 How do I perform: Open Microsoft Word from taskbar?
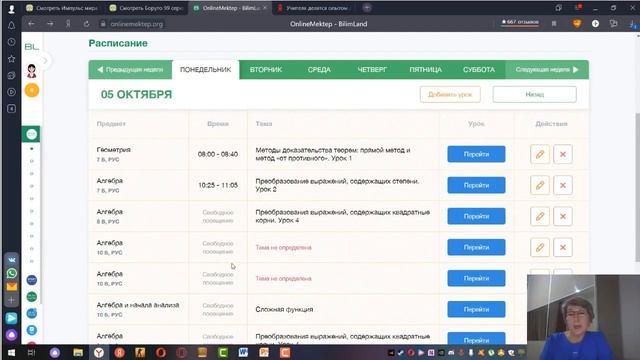pyautogui.click(x=243, y=352)
